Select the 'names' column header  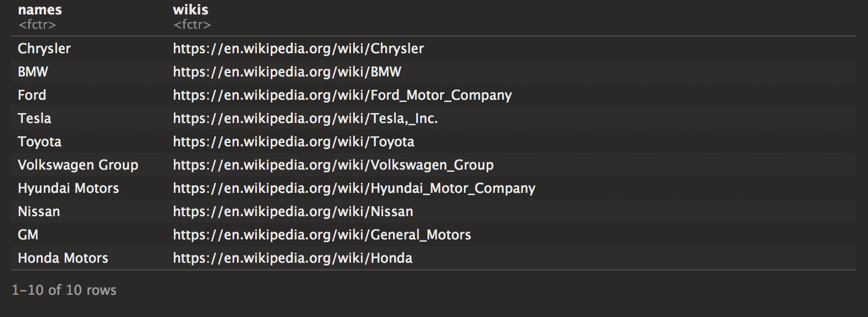(x=40, y=10)
